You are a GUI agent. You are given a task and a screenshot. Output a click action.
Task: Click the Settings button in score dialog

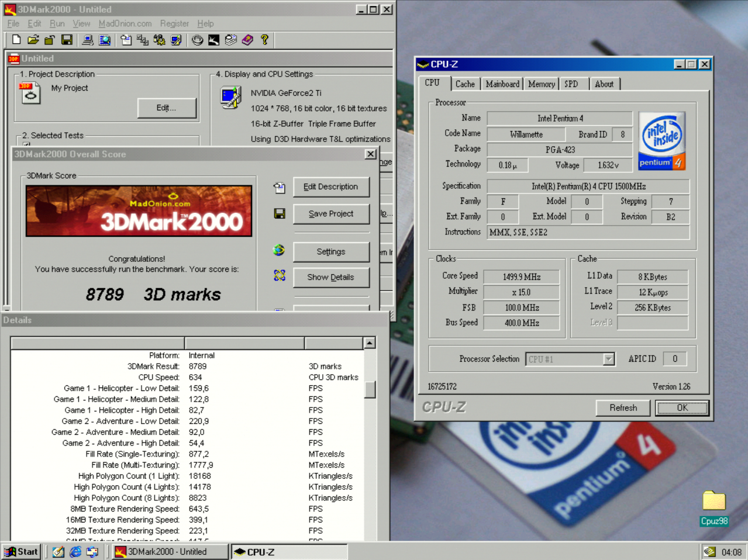(x=331, y=252)
